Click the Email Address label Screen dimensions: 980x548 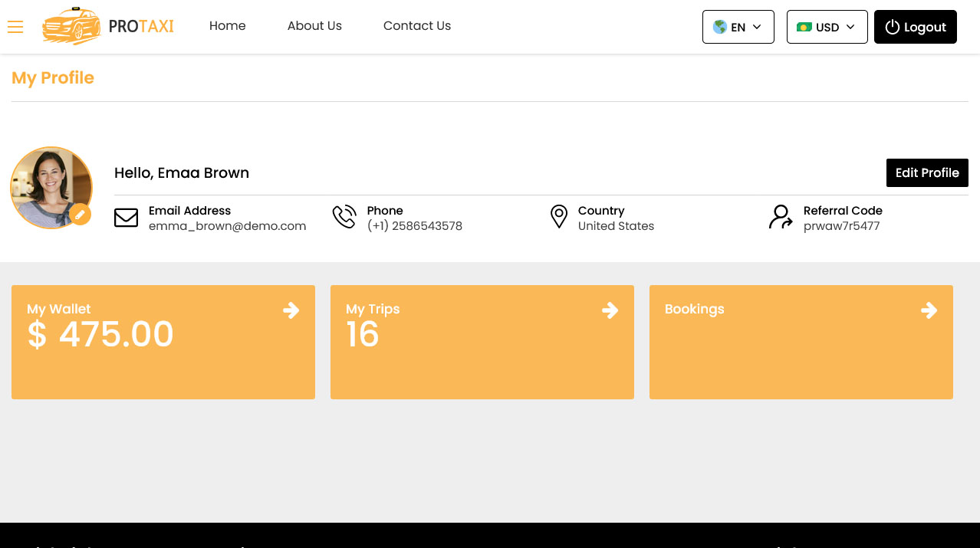[x=189, y=211]
